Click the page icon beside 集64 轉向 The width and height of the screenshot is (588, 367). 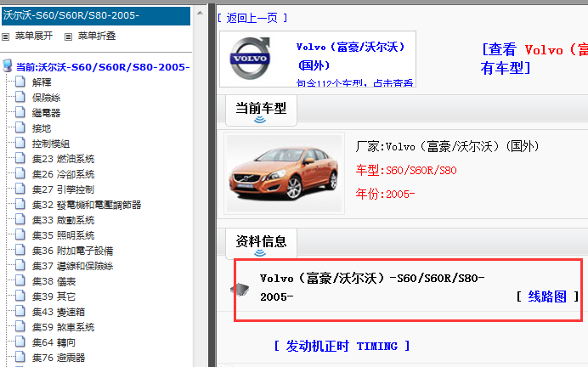coord(20,342)
